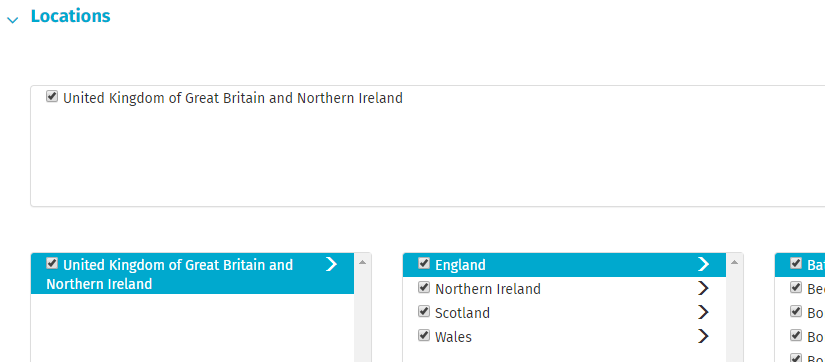This screenshot has width=825, height=362.
Task: Expand United Kingdom arrow in country list
Action: pos(331,264)
